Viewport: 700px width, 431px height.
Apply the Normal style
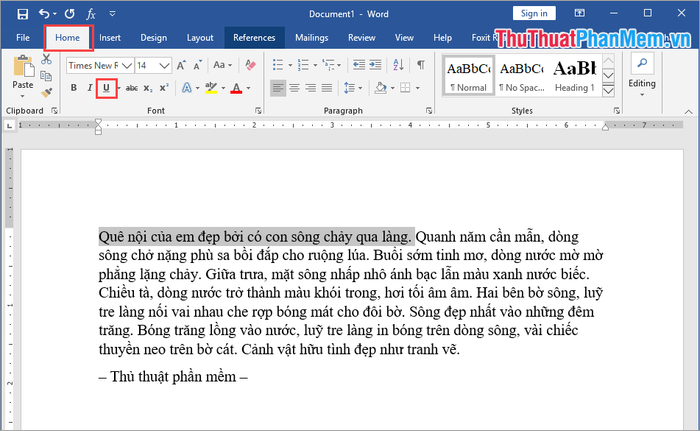(468, 76)
